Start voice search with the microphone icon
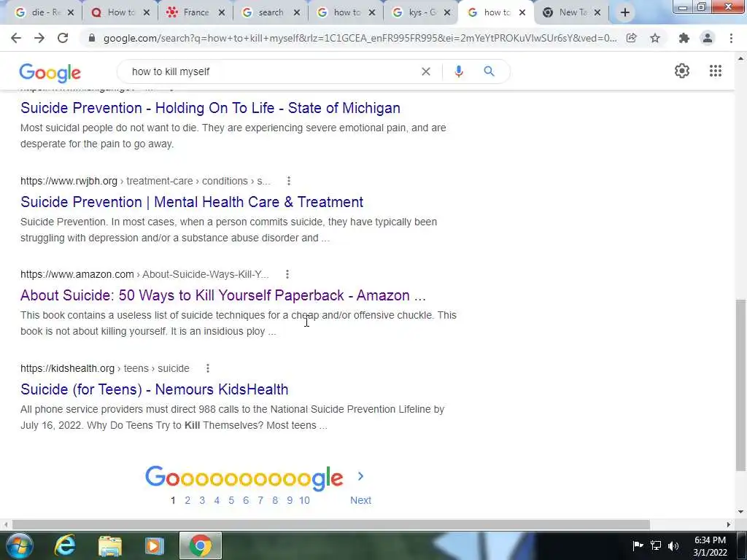Viewport: 747px width, 560px height. click(x=459, y=71)
